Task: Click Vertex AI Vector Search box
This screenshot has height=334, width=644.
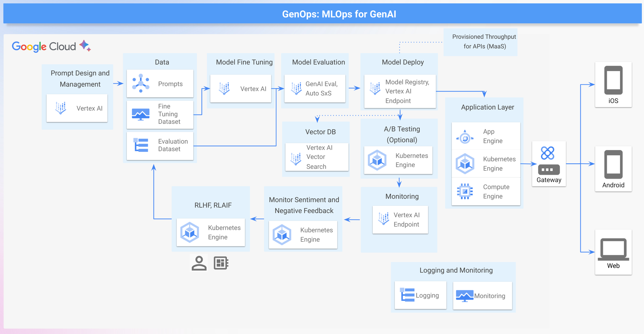Action: 317,157
